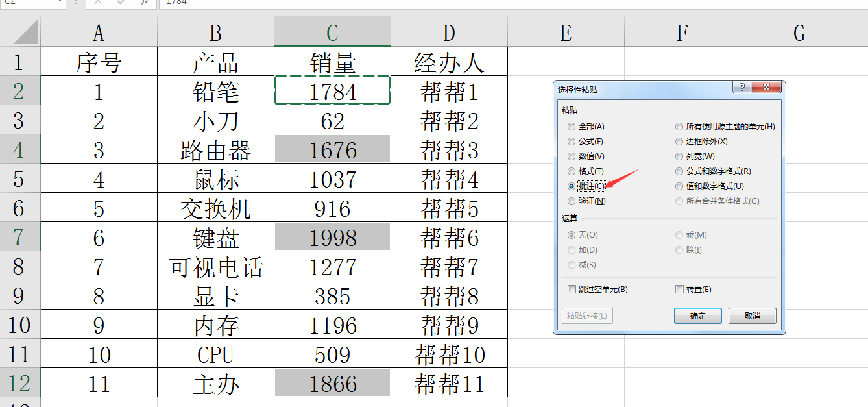Select the 批注(C) radio button
The height and width of the screenshot is (407, 868).
(x=586, y=186)
